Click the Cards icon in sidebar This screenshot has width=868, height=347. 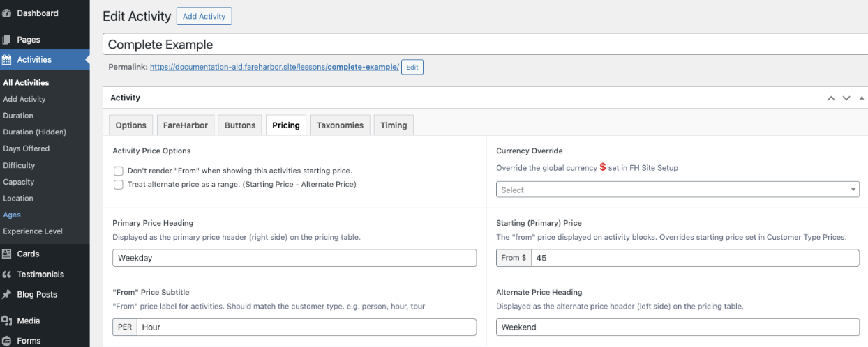pos(6,254)
